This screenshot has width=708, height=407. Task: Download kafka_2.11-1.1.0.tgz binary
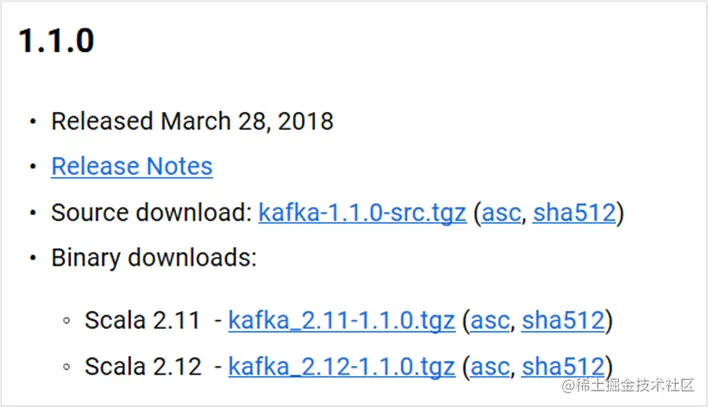click(342, 321)
